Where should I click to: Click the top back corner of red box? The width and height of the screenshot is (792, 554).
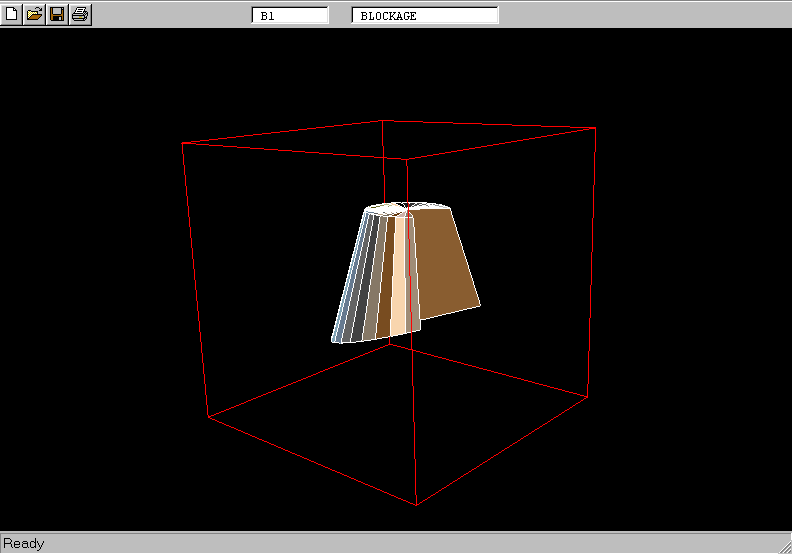click(x=382, y=120)
